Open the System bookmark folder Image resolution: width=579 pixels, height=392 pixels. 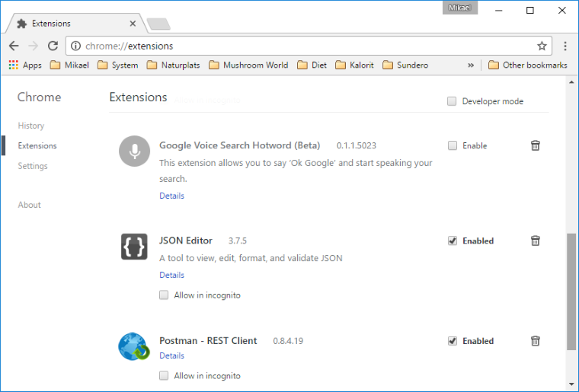[118, 65]
